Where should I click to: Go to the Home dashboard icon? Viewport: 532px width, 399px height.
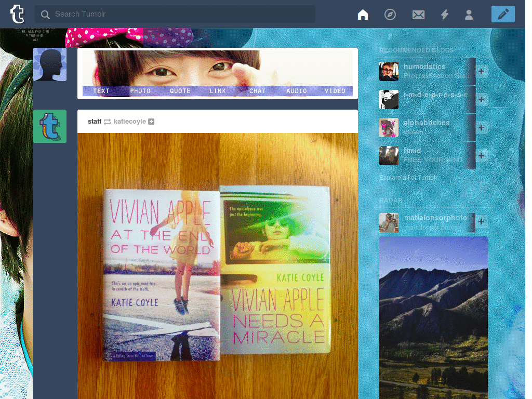pos(363,15)
